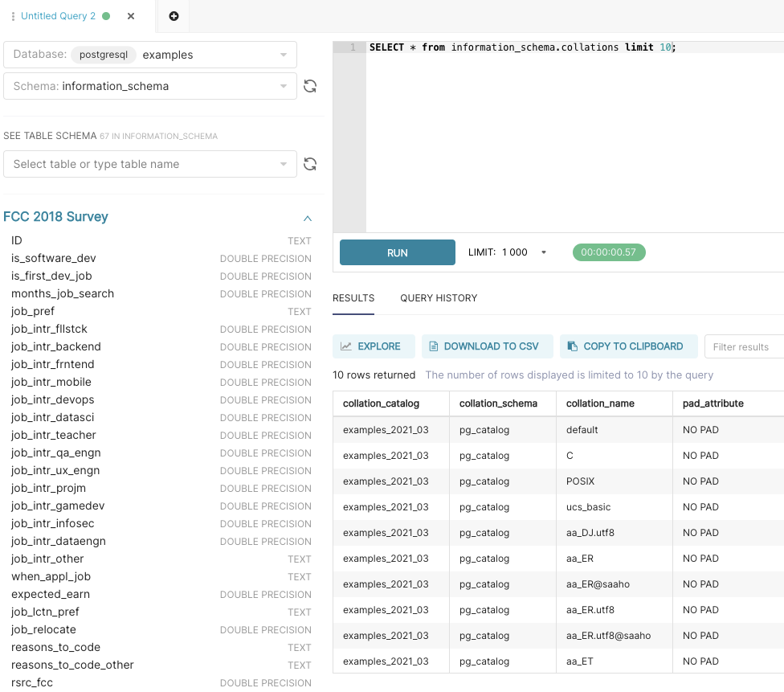Click the refresh icon beside Schema selector
The width and height of the screenshot is (784, 692).
point(310,86)
